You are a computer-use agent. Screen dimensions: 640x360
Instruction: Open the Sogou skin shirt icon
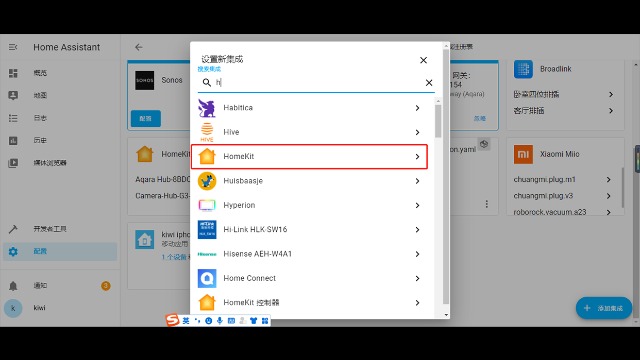(x=253, y=321)
